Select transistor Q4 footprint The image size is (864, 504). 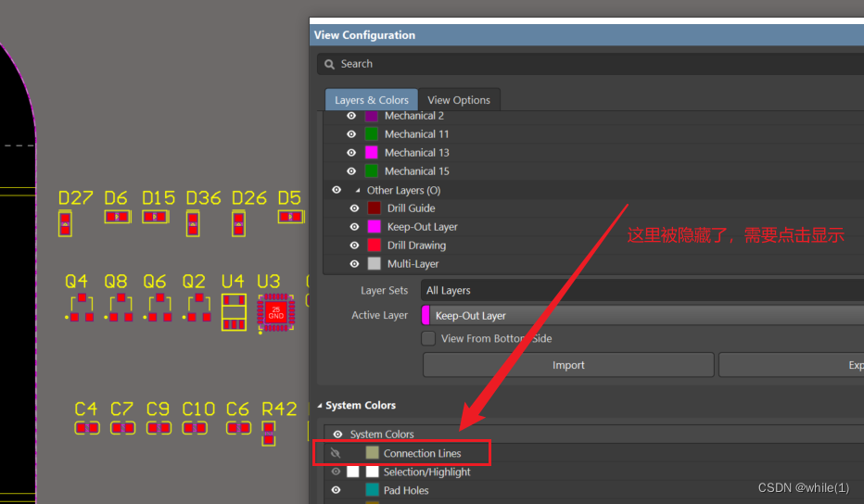click(x=82, y=308)
